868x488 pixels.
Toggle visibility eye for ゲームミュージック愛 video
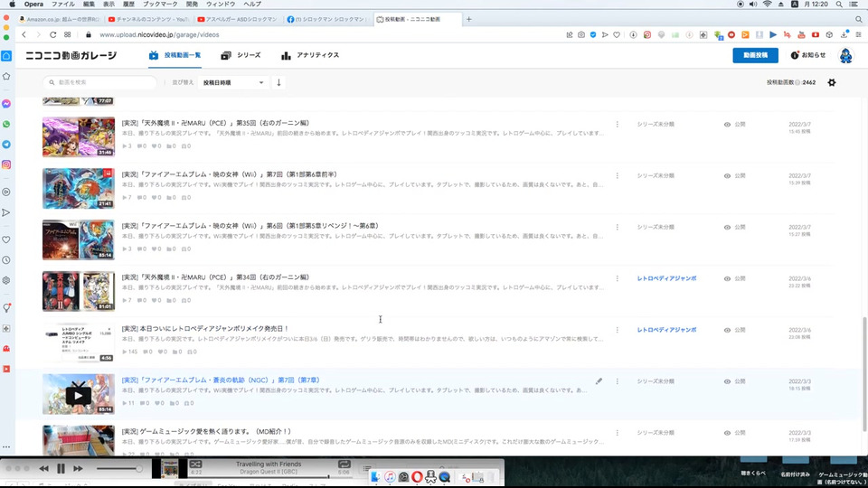727,433
